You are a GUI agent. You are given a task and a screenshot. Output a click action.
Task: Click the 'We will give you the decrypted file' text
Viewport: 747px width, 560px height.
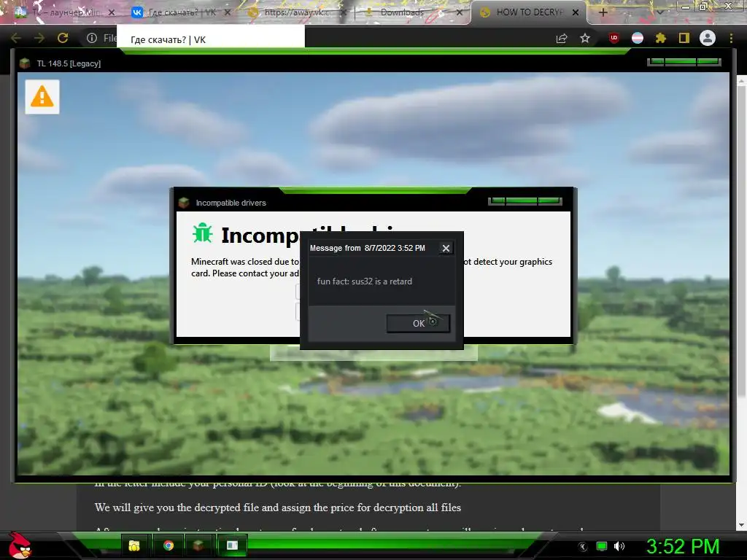click(x=278, y=507)
